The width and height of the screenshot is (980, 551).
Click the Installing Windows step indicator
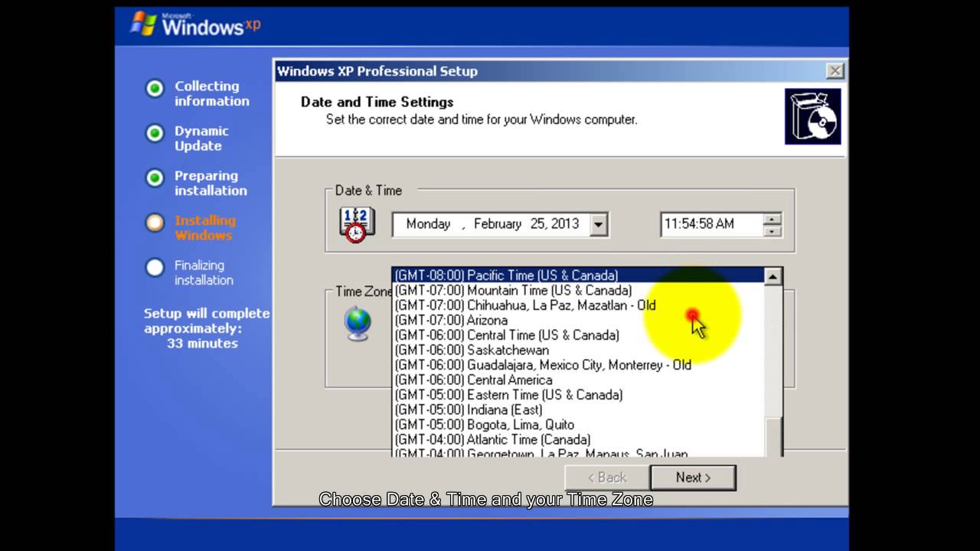155,223
